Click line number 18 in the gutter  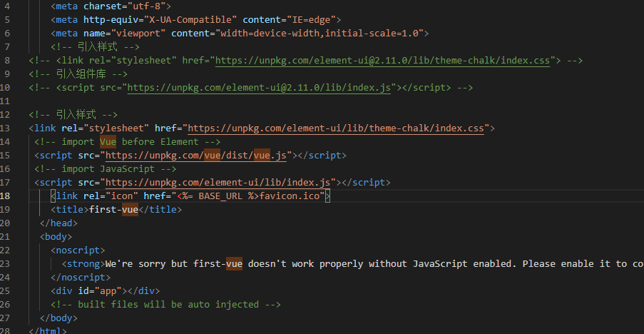coord(5,196)
